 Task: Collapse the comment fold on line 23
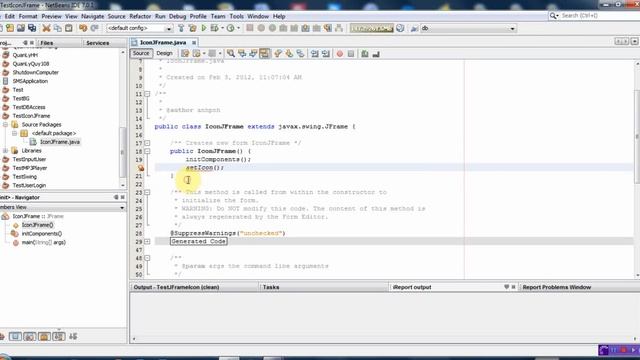[147, 192]
